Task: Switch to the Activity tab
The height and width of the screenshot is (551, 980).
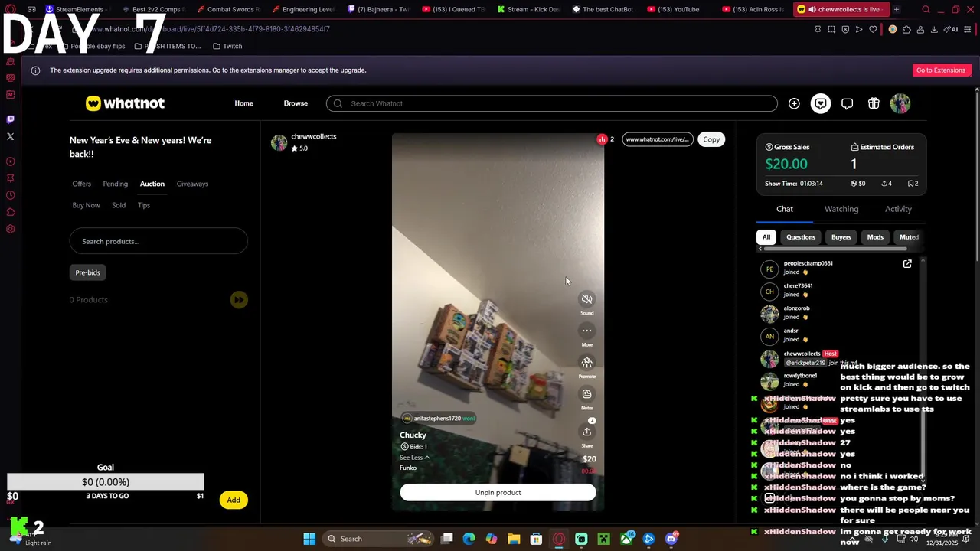Action: pos(898,209)
